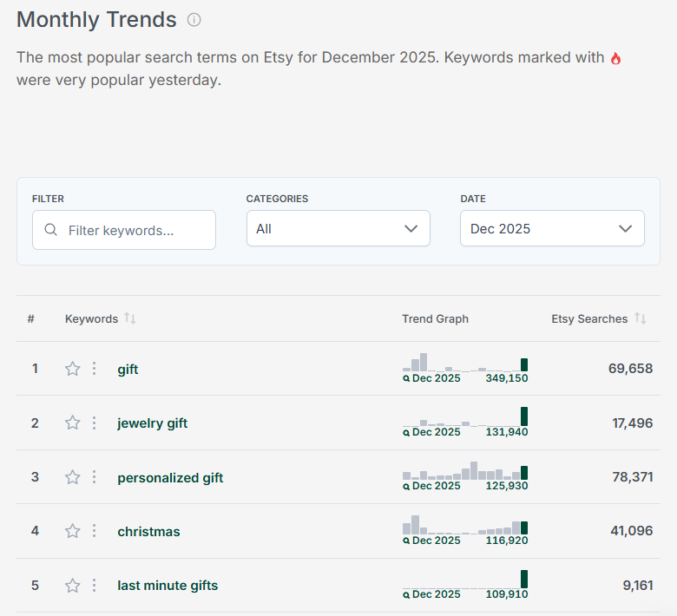Open the three-dot menu for jewelry gift
Image resolution: width=677 pixels, height=616 pixels.
pyautogui.click(x=94, y=423)
